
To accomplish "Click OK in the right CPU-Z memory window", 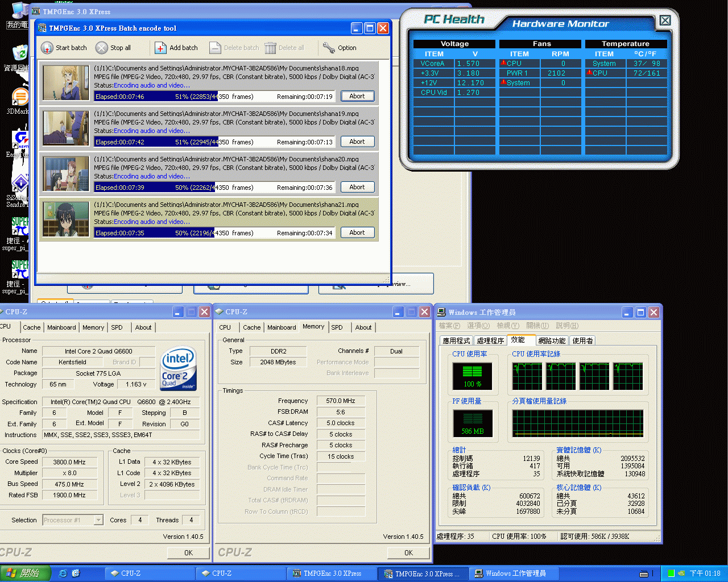I will click(x=408, y=552).
